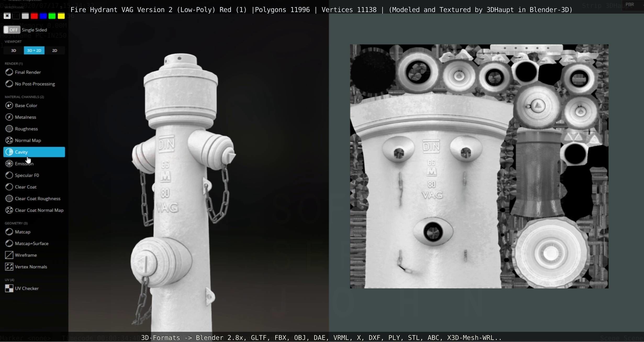This screenshot has width=644, height=342.
Task: Select the highlighted Cavity channel
Action: (x=34, y=152)
